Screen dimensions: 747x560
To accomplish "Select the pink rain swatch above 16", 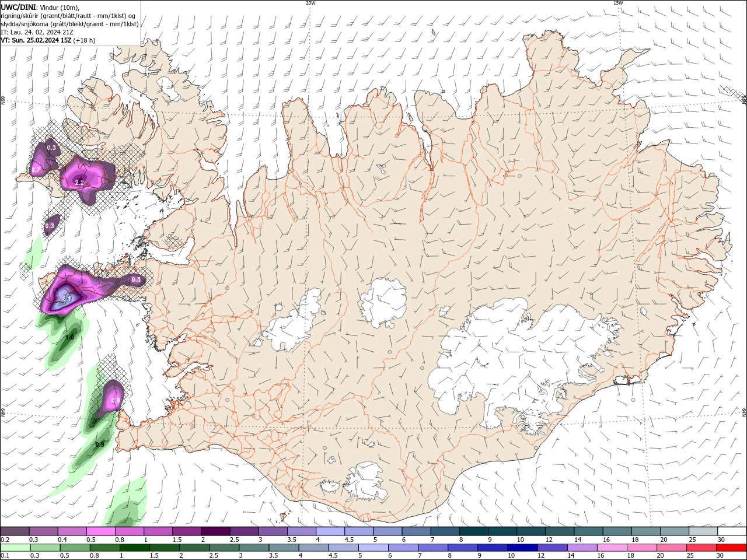I will (612, 548).
